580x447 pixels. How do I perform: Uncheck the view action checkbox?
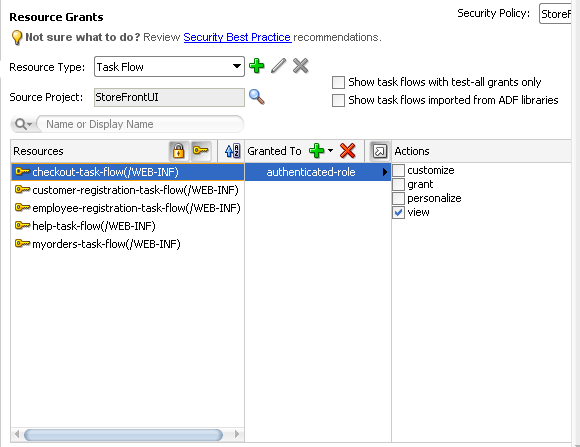398,212
